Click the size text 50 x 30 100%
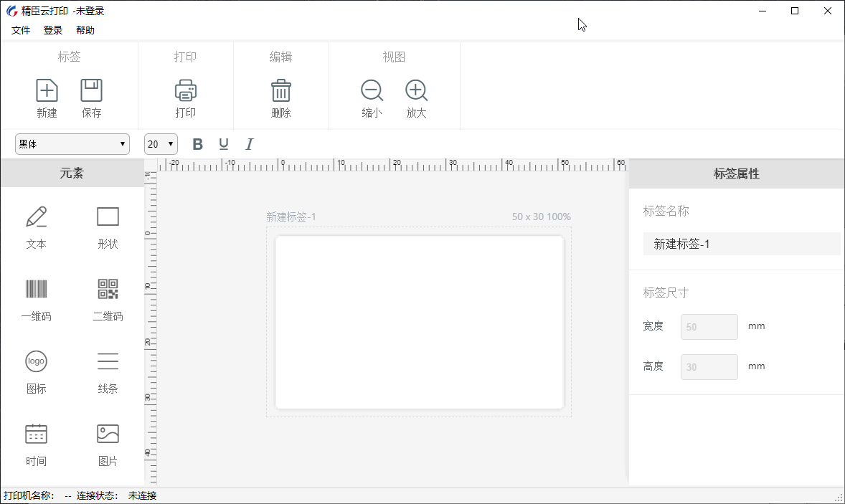Viewport: 845px width, 504px height. 541,217
